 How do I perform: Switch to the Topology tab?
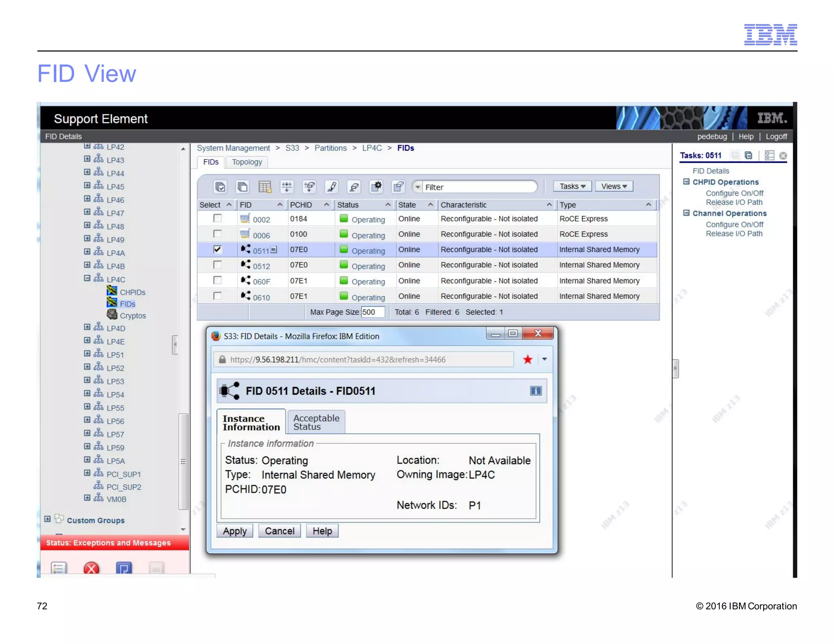(x=247, y=162)
